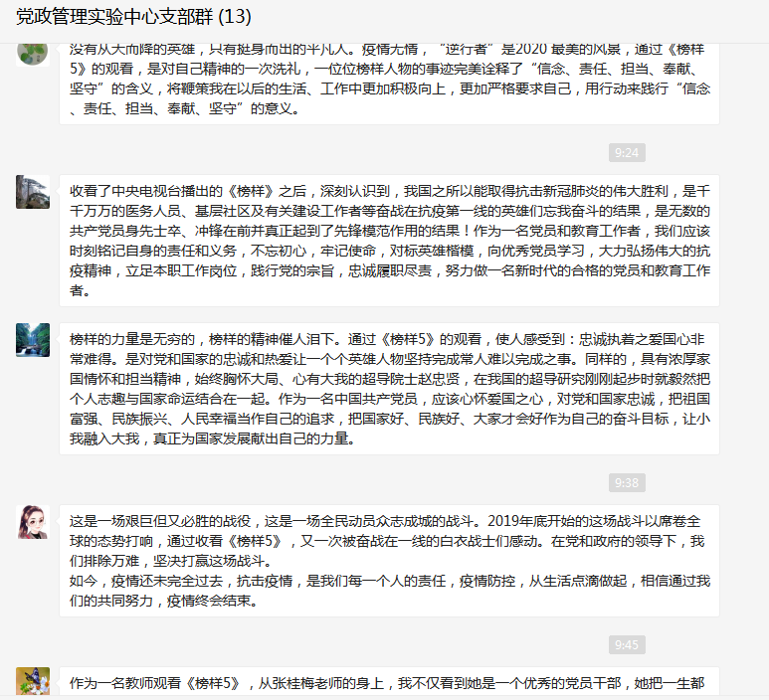Viewport: 769px width, 700px height.
Task: Click the butterfly and flower avatar
Action: point(33,681)
